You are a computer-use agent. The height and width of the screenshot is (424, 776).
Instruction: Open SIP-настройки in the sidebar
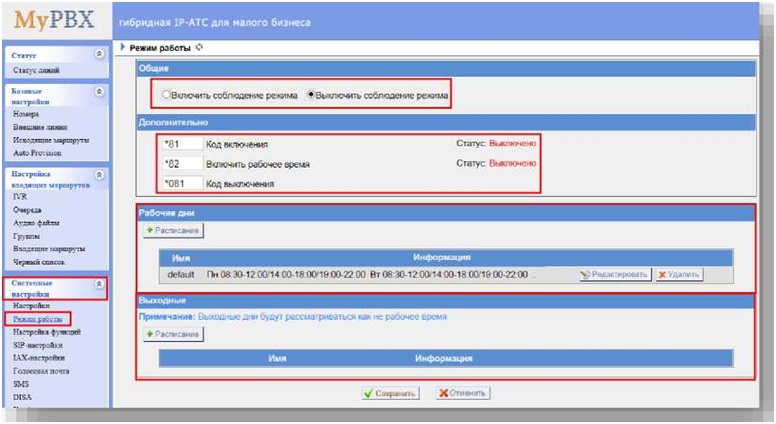37,344
